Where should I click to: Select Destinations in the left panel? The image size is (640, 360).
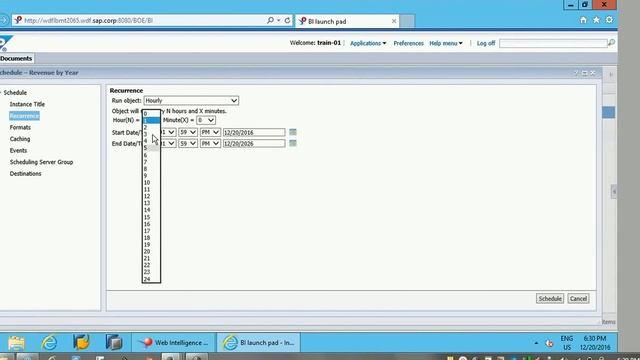tap(25, 173)
